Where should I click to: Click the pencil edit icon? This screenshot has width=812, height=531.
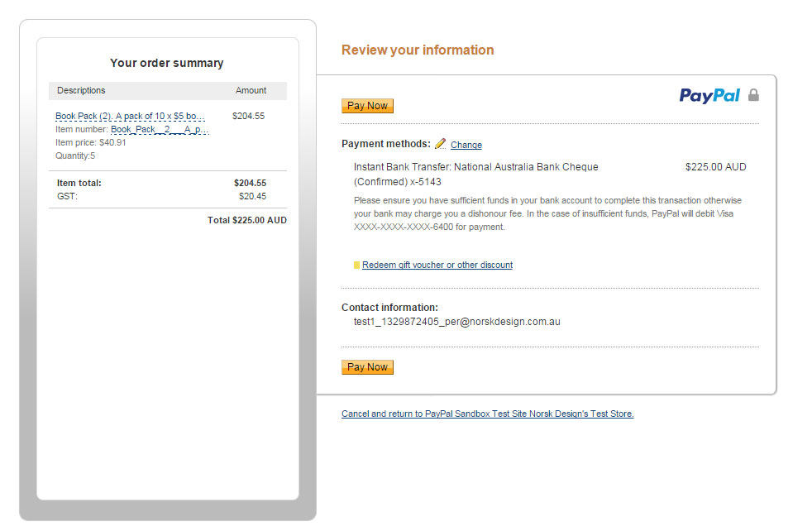click(440, 144)
